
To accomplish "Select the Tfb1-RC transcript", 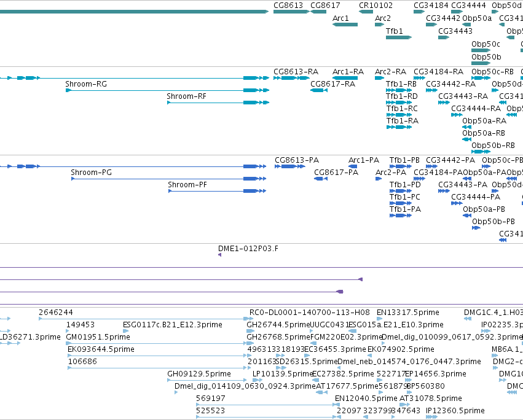I will click(x=399, y=115).
